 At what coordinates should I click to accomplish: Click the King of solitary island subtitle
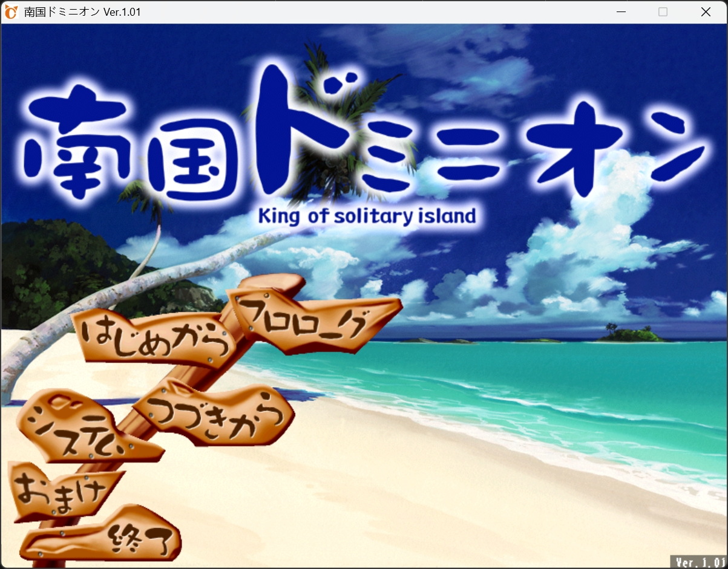click(367, 215)
